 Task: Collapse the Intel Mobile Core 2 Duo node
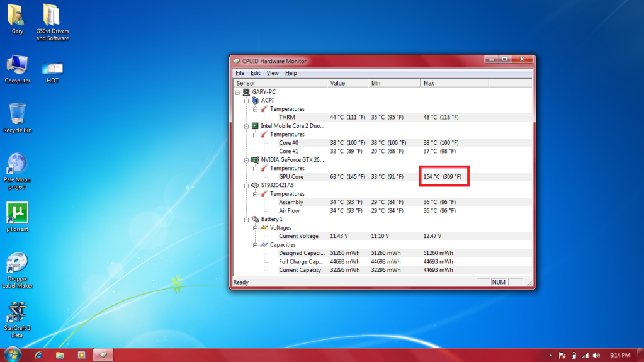pos(246,126)
